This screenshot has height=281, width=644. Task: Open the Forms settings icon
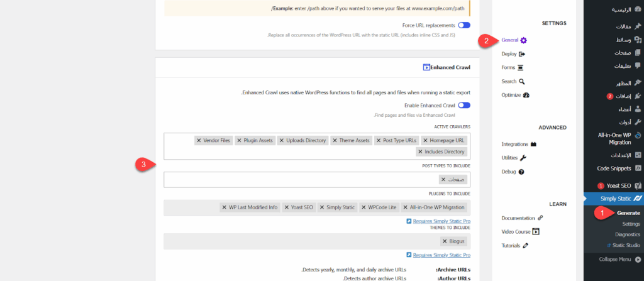520,68
